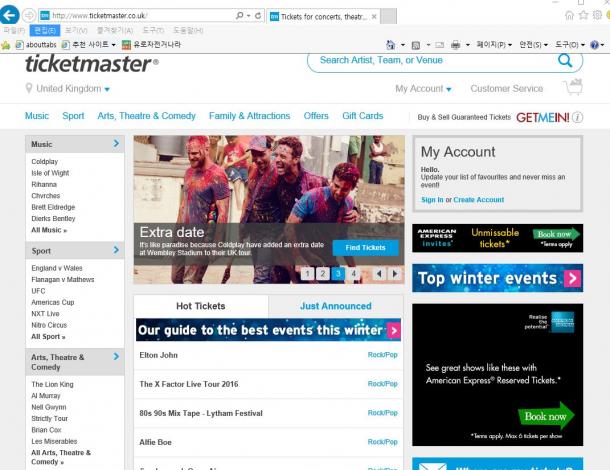The height and width of the screenshot is (470, 610).
Task: Go to carousel slide 4
Action: 354,274
